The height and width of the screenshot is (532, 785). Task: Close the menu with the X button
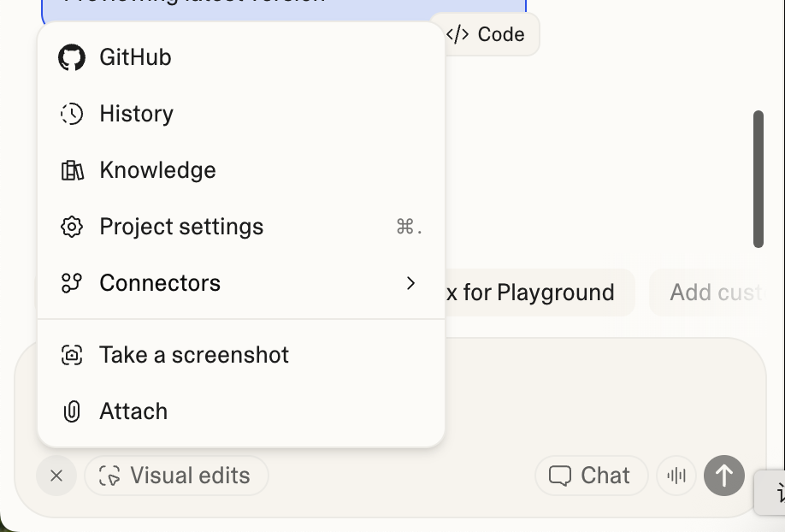pos(56,476)
